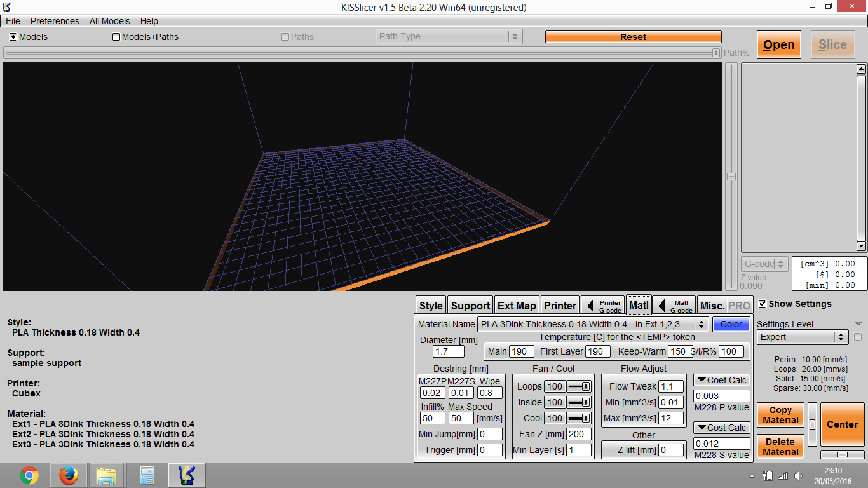
Task: Click the Main temperature field
Action: (x=521, y=351)
